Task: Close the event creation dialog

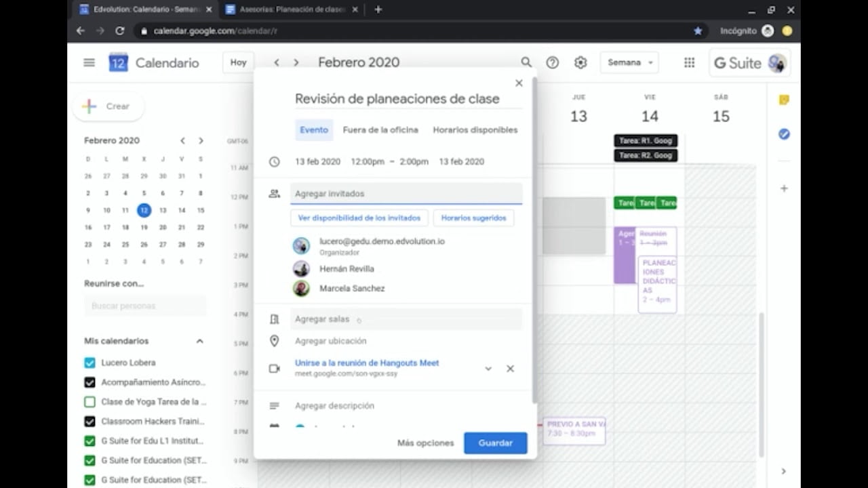Action: (x=519, y=83)
